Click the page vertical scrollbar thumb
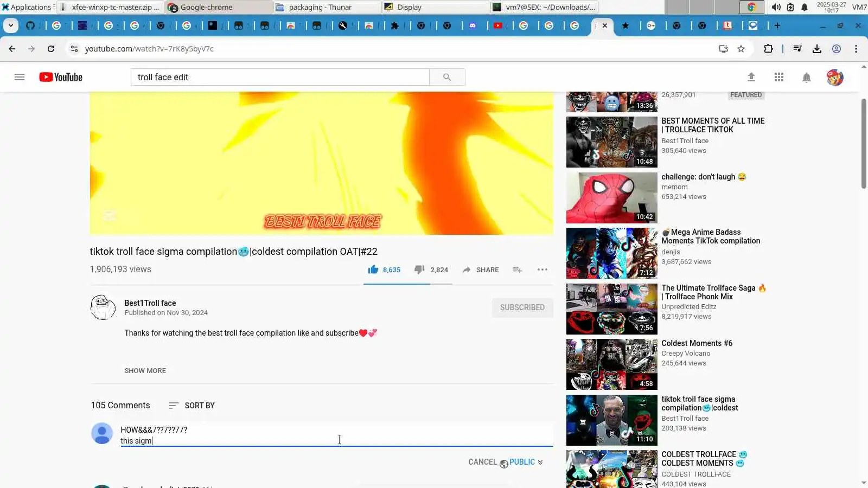Viewport: 868px width, 488px height. [x=864, y=144]
